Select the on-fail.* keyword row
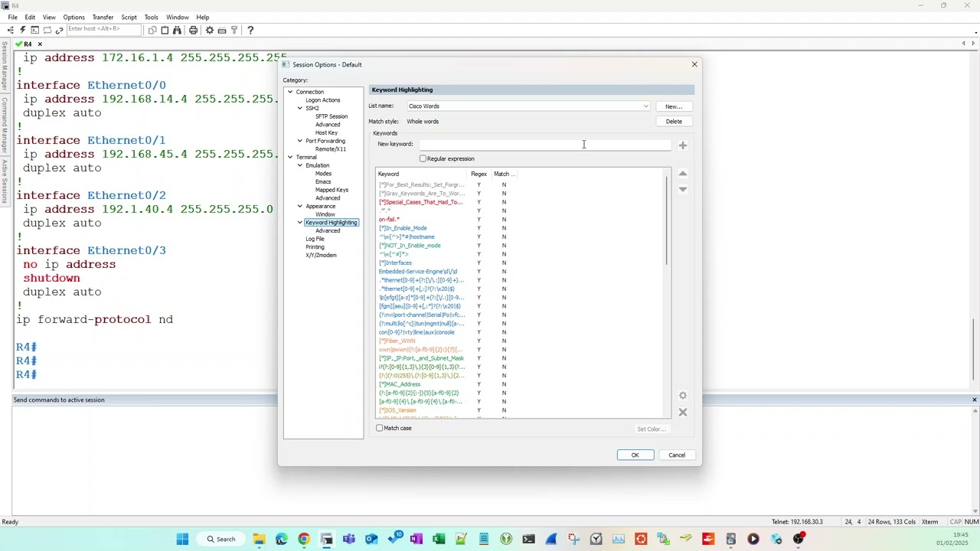The width and height of the screenshot is (980, 551). [521, 220]
